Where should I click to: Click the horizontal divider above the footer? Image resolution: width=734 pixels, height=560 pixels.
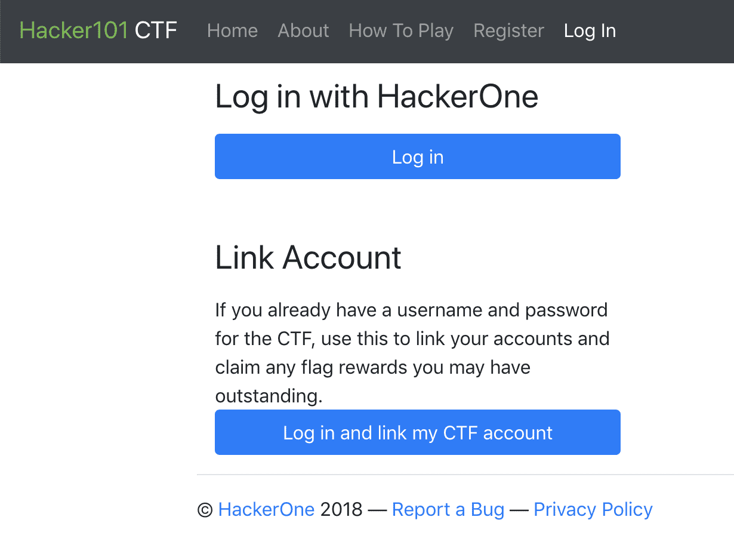pos(465,475)
